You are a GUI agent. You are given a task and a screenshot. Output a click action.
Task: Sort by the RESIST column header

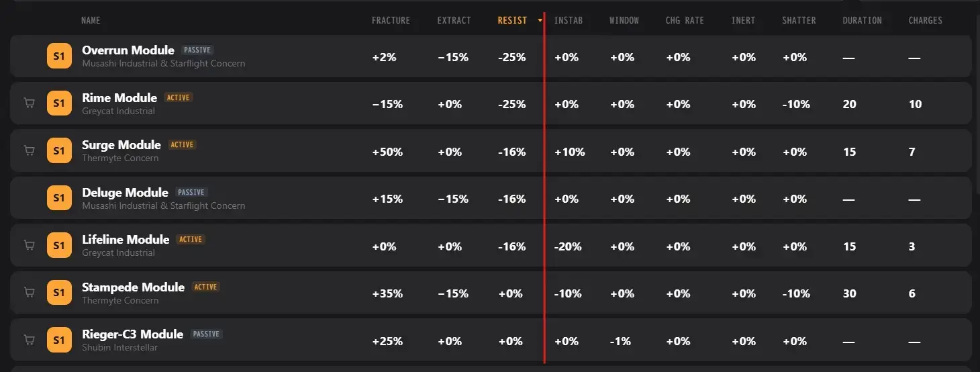click(x=512, y=21)
